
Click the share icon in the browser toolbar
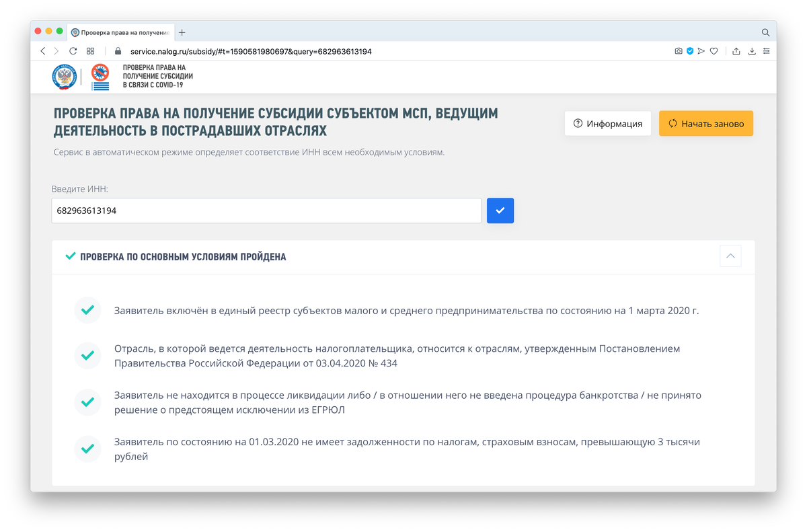737,50
